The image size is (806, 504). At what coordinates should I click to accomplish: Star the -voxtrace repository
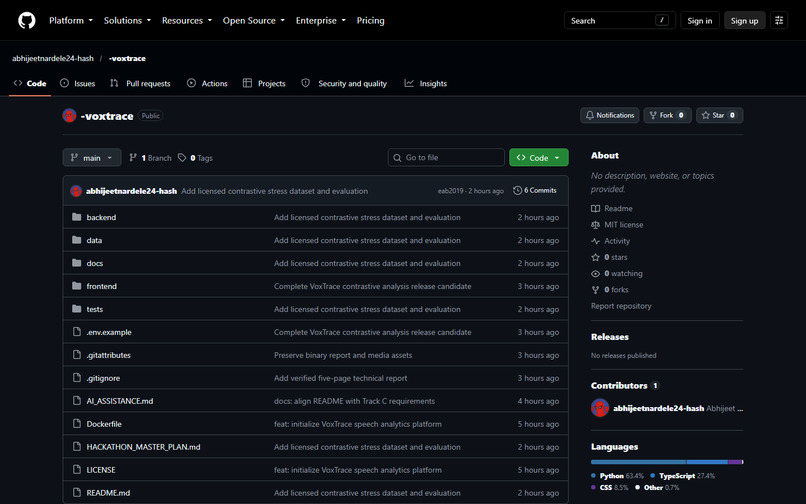719,115
